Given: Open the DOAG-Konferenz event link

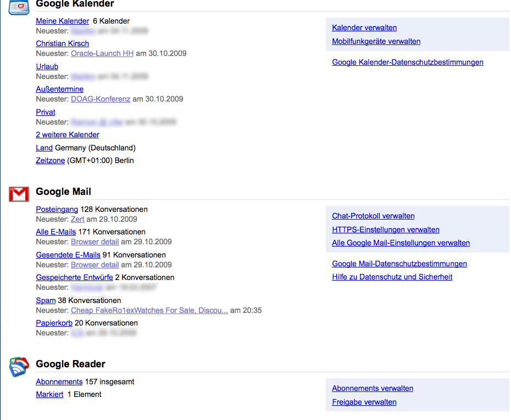Looking at the screenshot, I should click(x=101, y=99).
